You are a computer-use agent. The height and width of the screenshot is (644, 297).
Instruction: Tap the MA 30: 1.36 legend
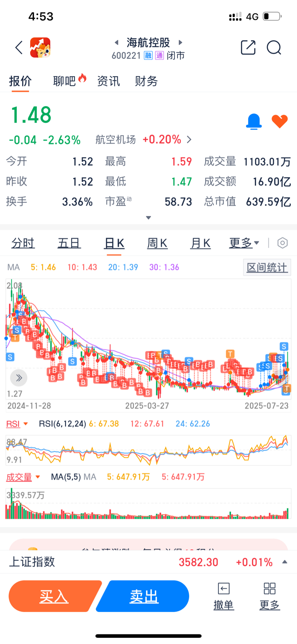(164, 267)
